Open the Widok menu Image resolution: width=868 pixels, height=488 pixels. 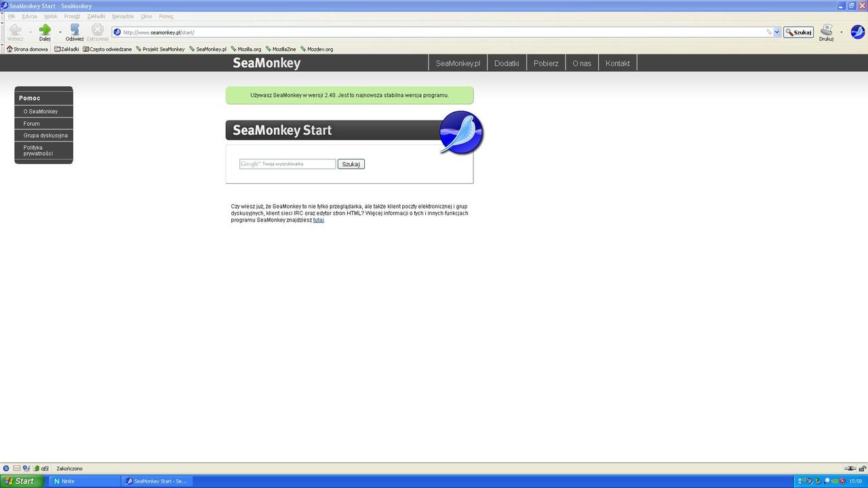pyautogui.click(x=51, y=16)
